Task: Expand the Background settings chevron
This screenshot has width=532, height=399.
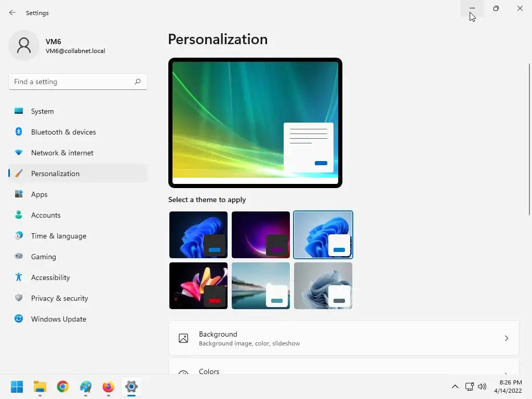Action: point(506,338)
